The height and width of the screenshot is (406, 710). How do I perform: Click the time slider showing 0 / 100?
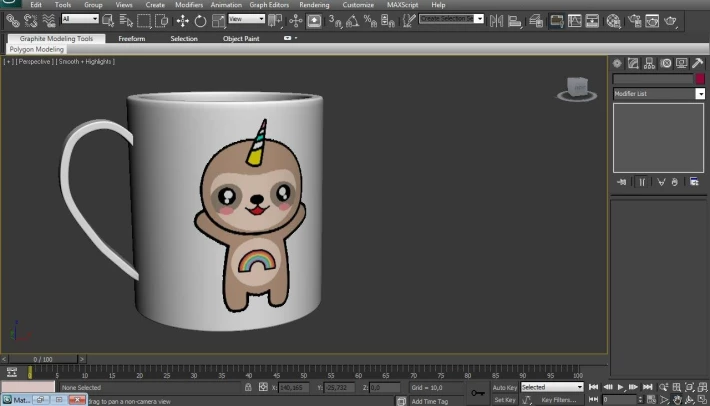[43, 359]
